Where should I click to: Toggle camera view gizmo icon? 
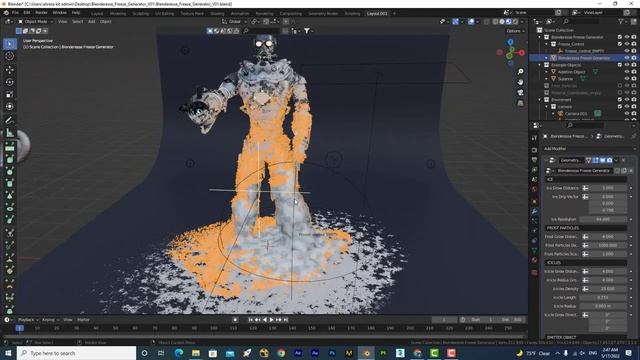click(x=520, y=93)
